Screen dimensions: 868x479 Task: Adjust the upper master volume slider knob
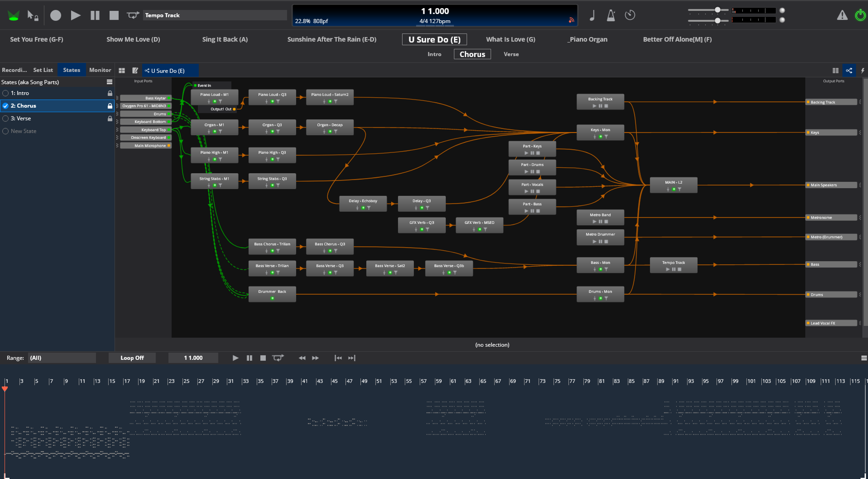tap(718, 10)
